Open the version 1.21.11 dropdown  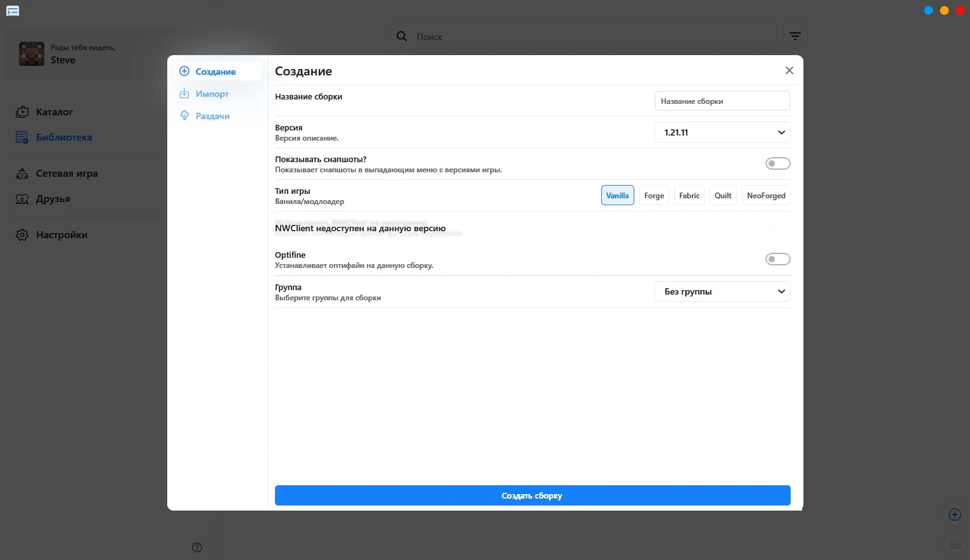point(722,132)
